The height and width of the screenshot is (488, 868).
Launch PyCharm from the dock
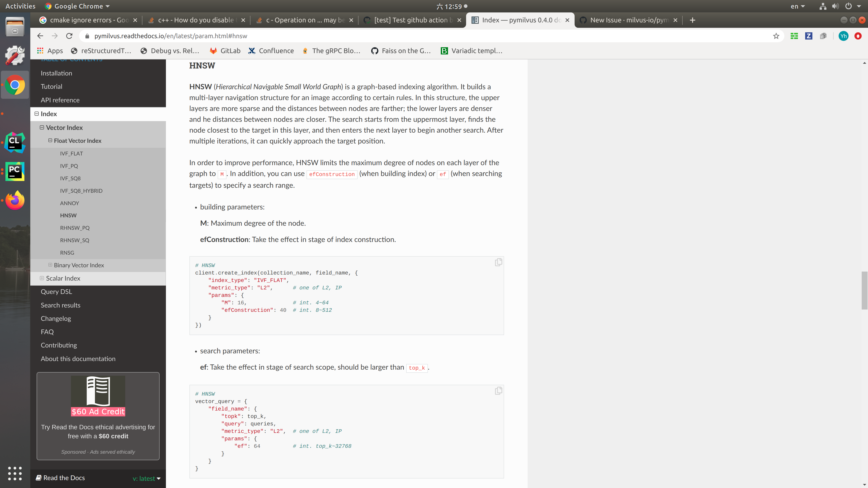coord(15,171)
